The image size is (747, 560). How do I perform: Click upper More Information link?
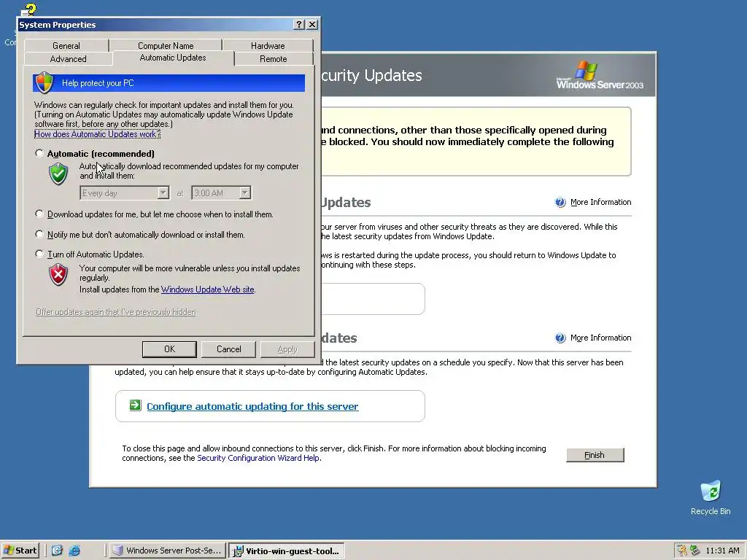(601, 202)
